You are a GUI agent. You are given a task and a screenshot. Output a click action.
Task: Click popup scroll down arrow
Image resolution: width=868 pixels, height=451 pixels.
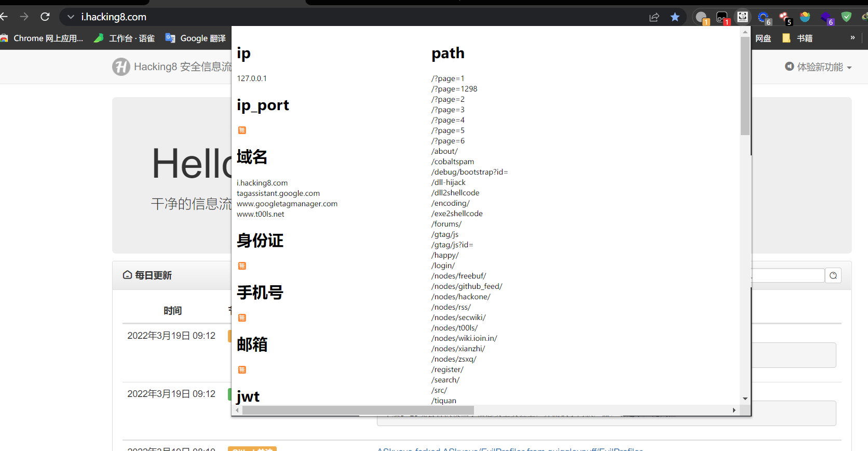coord(745,399)
